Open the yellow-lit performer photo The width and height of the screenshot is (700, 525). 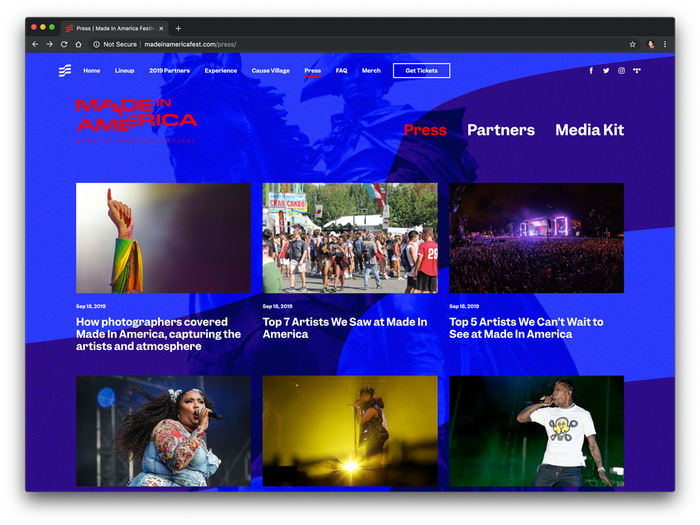pyautogui.click(x=350, y=431)
